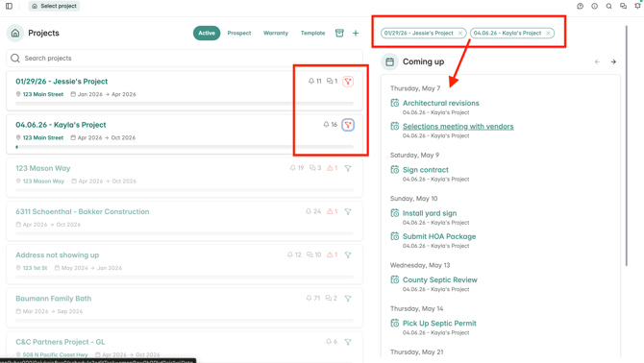Image resolution: width=644 pixels, height=363 pixels.
Task: Toggle filter funnel on 123 Mason Way
Action: (x=348, y=168)
